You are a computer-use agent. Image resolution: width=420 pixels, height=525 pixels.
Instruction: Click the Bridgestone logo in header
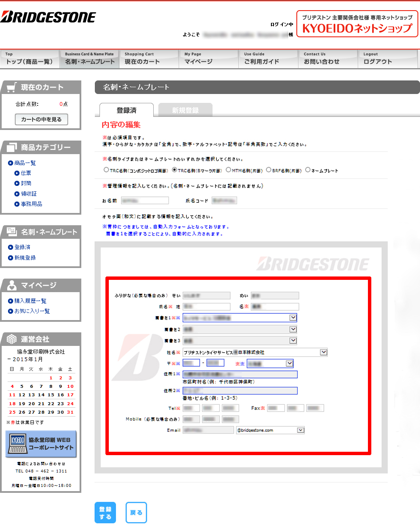[48, 17]
